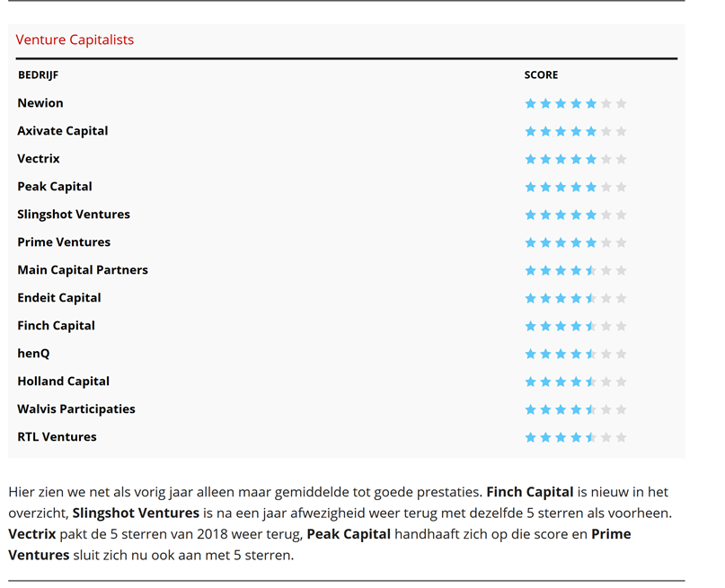This screenshot has height=588, width=725.
Task: Click Main Capital Partners' star rating
Action: (x=576, y=270)
